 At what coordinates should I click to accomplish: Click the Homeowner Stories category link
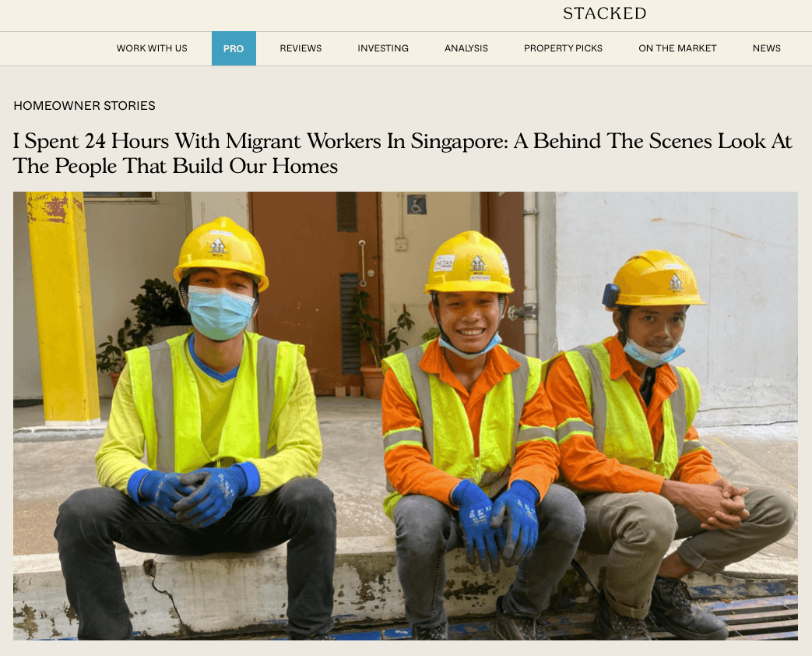click(84, 106)
